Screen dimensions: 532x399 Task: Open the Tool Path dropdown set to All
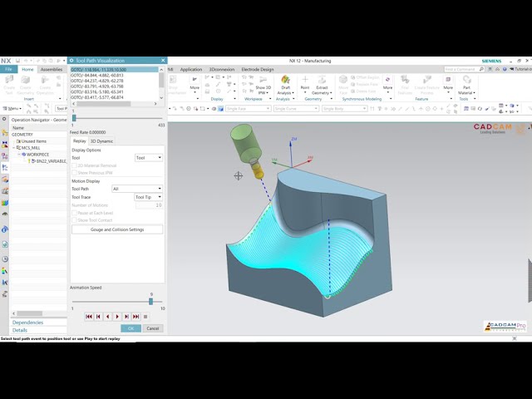(x=137, y=189)
